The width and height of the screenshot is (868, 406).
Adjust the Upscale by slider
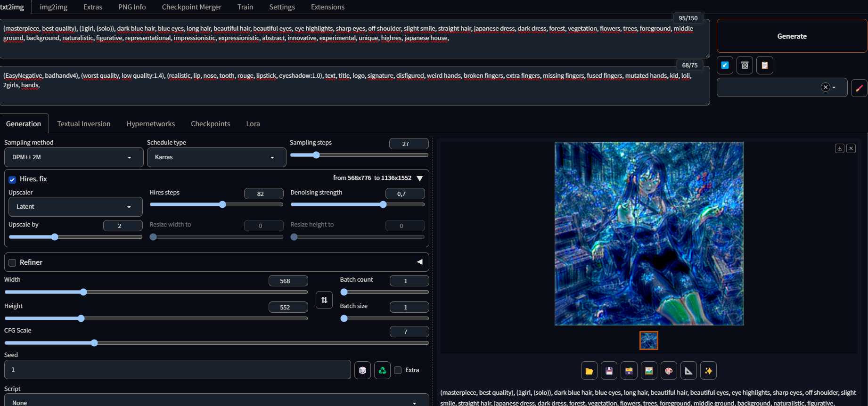coord(75,237)
